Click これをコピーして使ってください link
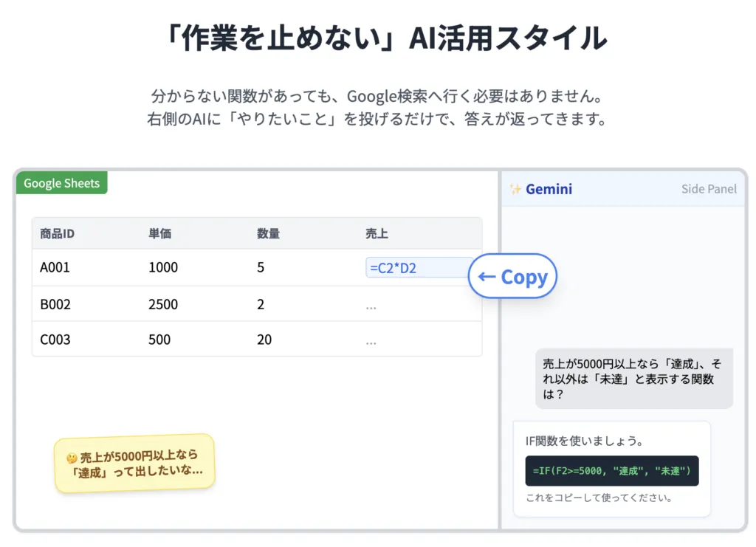The height and width of the screenshot is (547, 756). pyautogui.click(x=598, y=498)
